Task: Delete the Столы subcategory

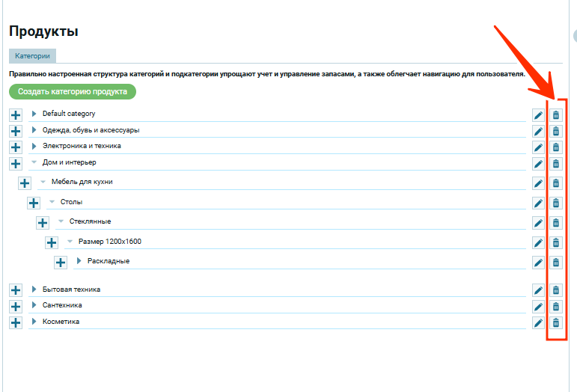Action: pos(555,203)
